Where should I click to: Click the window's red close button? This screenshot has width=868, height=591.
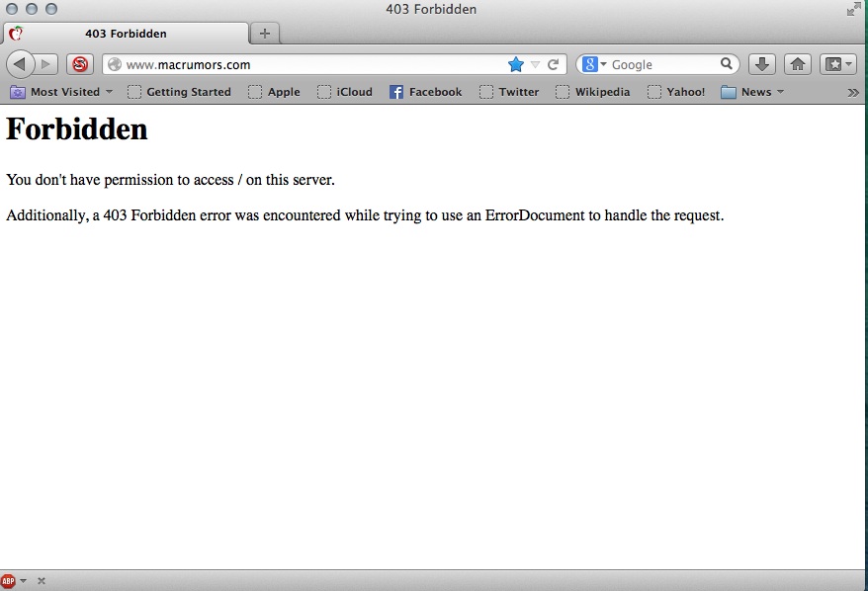12,9
